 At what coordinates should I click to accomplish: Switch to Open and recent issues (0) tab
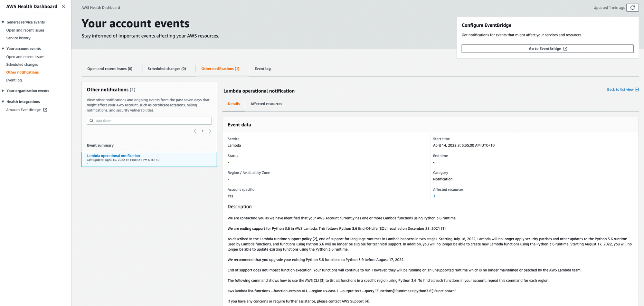point(110,69)
